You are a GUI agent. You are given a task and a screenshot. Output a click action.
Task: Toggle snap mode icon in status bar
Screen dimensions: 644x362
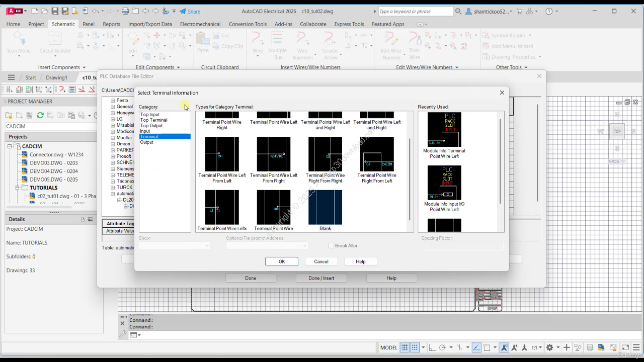click(x=415, y=347)
